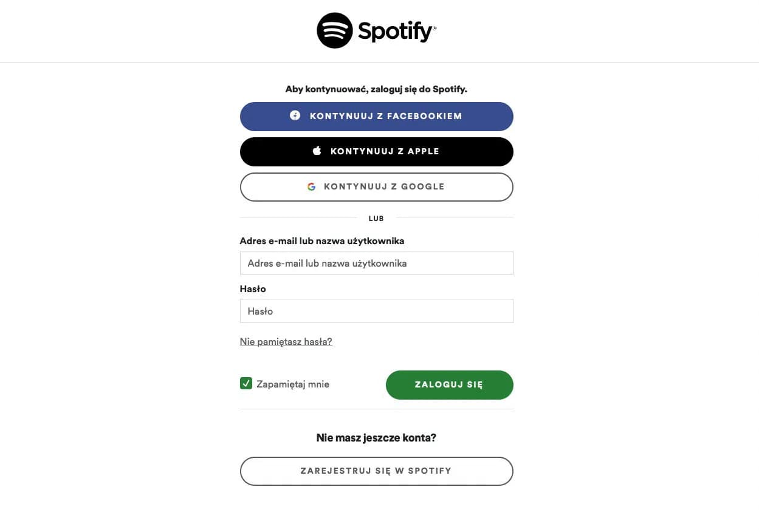Open registration via Zarejestruj się w Spotify

tap(376, 471)
